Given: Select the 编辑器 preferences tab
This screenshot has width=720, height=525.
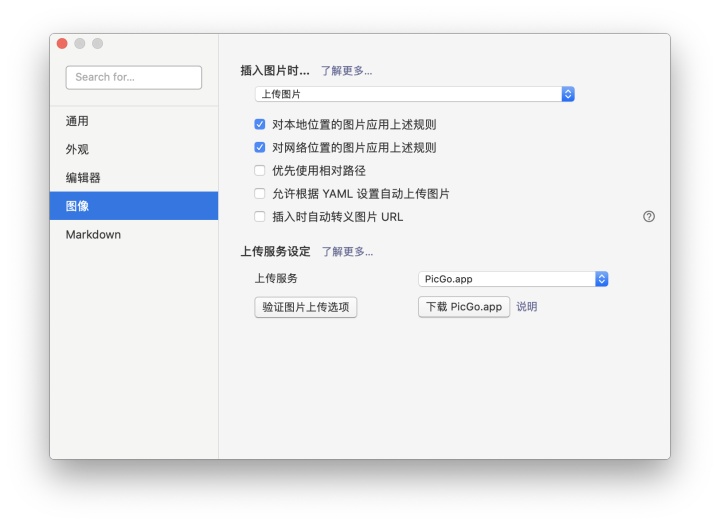Looking at the screenshot, I should point(134,178).
